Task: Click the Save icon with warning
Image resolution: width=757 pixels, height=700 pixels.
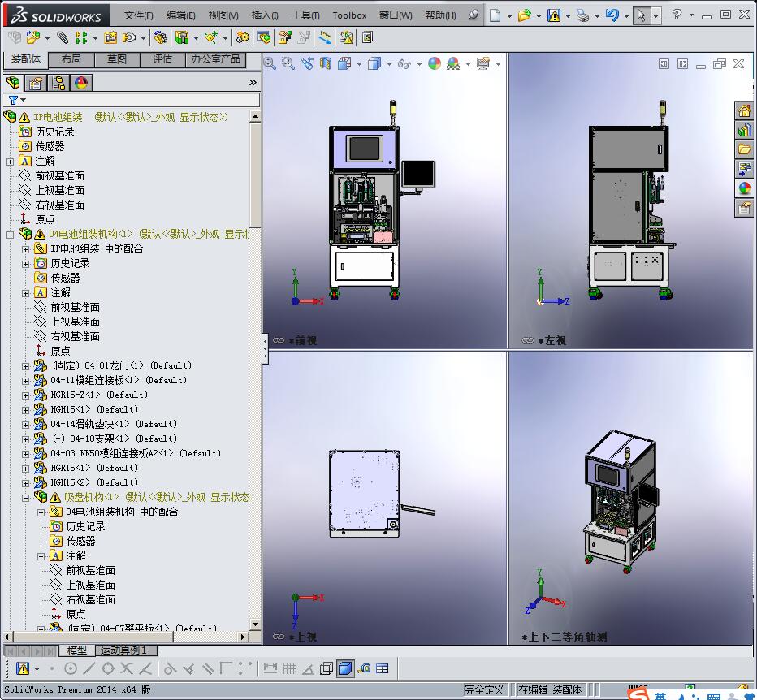Action: click(x=554, y=15)
